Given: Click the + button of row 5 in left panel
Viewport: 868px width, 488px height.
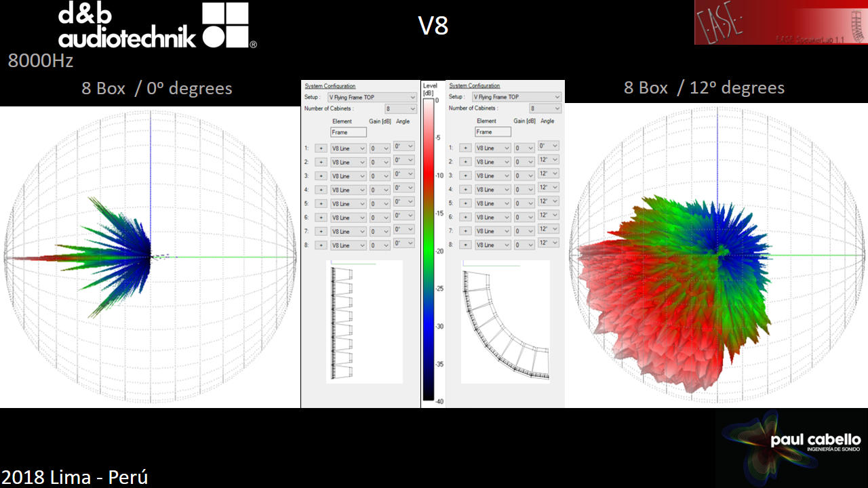Looking at the screenshot, I should point(321,204).
